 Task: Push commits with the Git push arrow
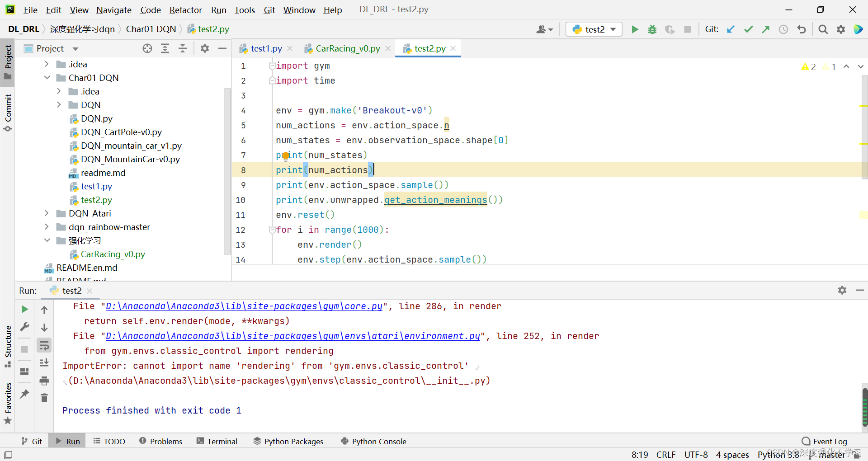pos(765,29)
